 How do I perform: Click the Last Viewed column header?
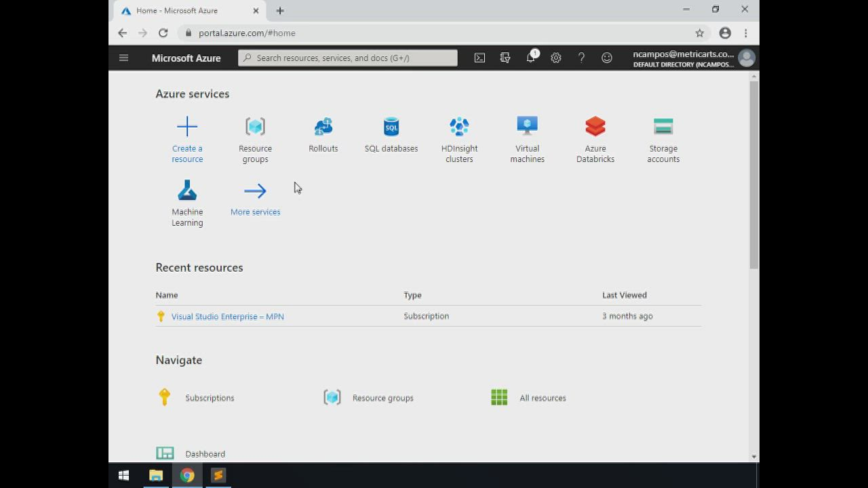click(x=625, y=295)
